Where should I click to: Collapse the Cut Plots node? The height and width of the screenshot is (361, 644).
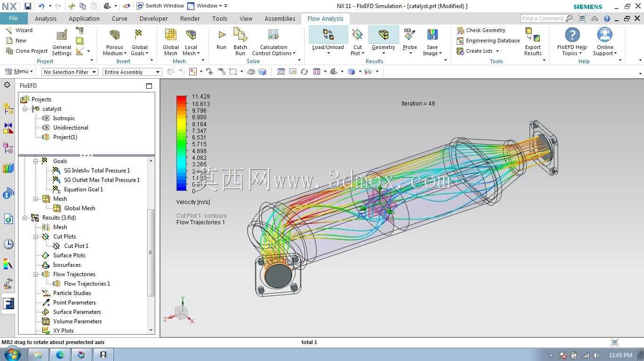pos(36,237)
